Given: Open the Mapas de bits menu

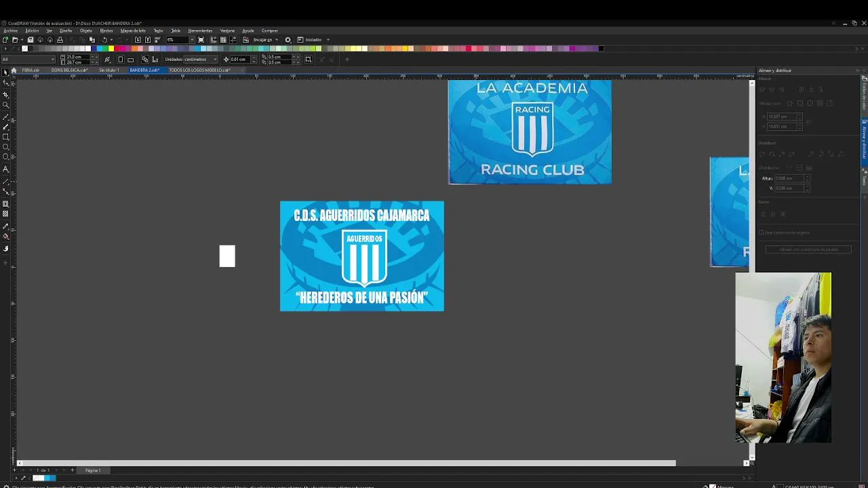Looking at the screenshot, I should click(133, 30).
